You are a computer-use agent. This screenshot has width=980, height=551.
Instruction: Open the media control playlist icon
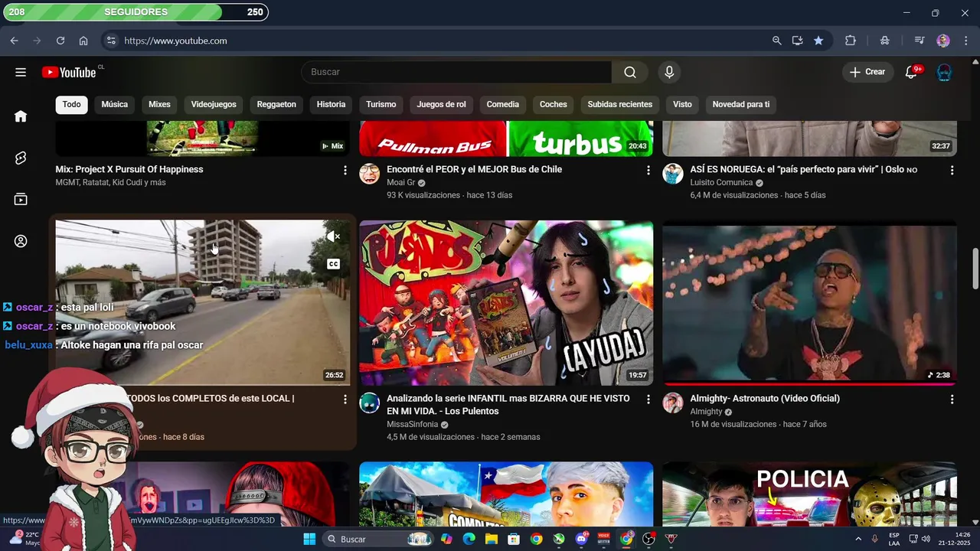[920, 41]
